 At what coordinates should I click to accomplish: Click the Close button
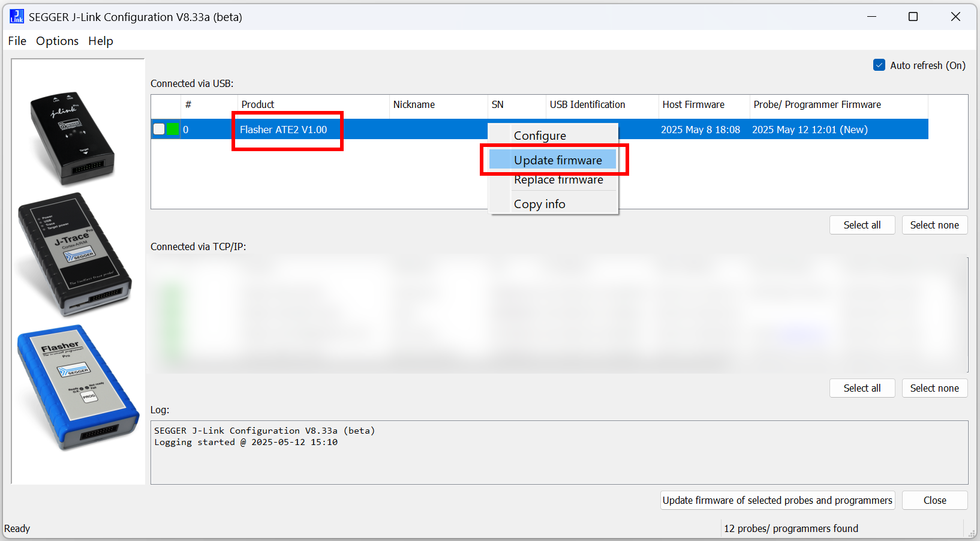click(x=934, y=500)
